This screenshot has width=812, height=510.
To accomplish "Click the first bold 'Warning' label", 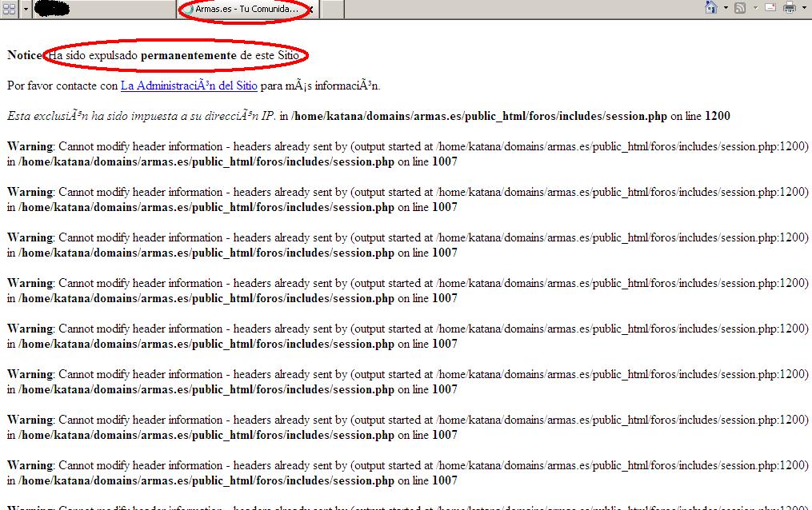I will (30, 146).
